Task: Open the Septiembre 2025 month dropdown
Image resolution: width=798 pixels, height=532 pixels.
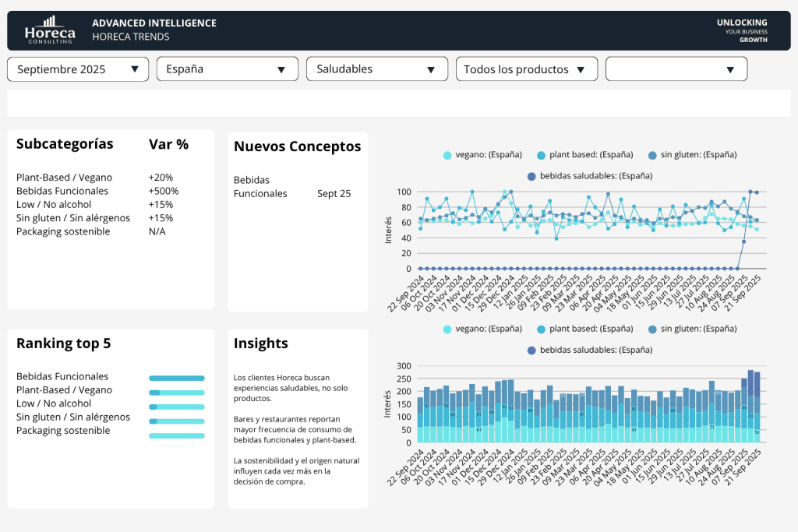Action: click(x=77, y=69)
